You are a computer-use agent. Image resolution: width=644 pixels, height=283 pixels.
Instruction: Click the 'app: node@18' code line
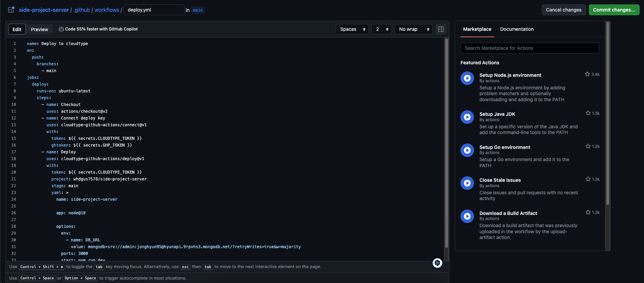coord(71,213)
